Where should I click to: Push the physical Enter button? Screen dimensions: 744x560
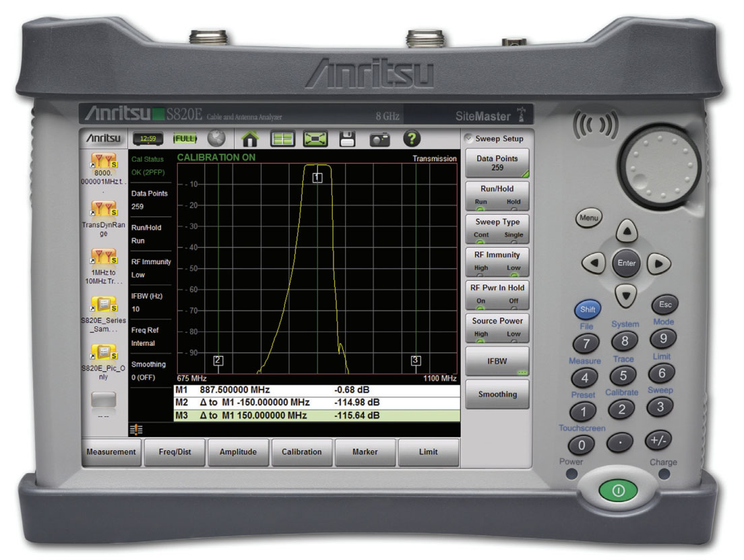(626, 263)
